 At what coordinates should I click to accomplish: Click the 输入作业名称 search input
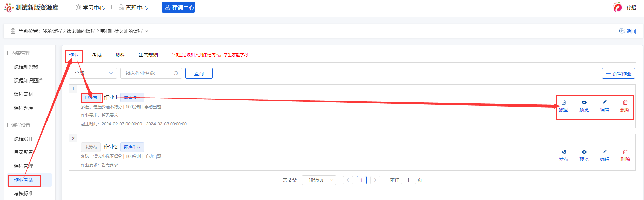click(147, 73)
